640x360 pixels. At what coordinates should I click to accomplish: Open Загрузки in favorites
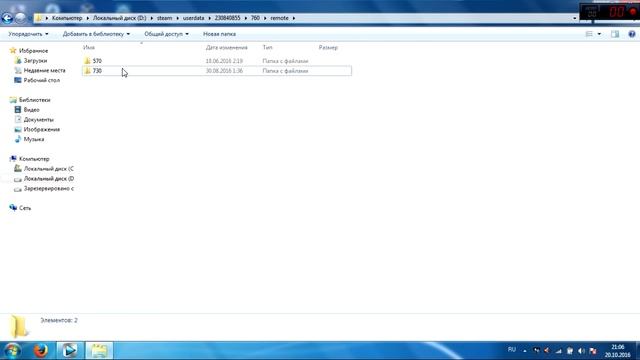tap(35, 60)
